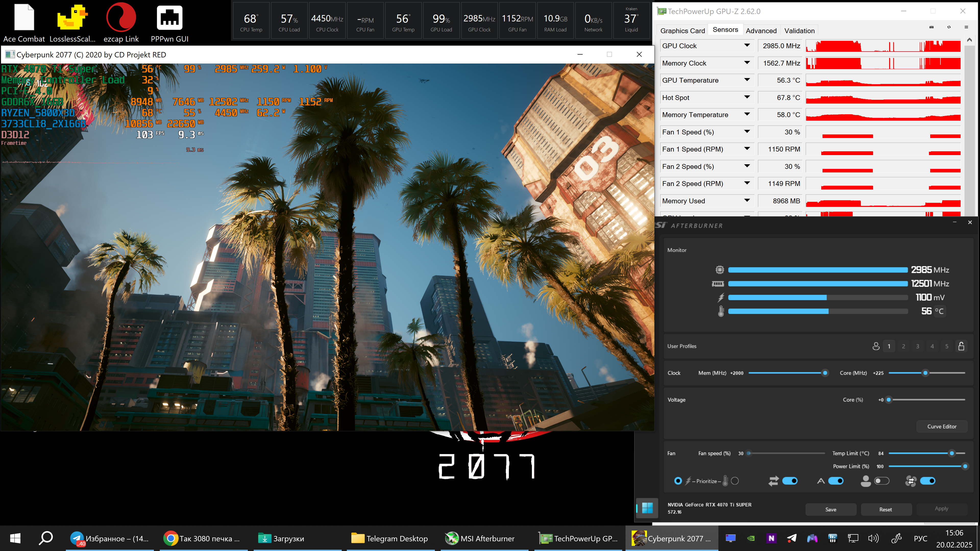Expand GPU Temperature sensor dropdown
The height and width of the screenshot is (551, 980).
pyautogui.click(x=747, y=80)
